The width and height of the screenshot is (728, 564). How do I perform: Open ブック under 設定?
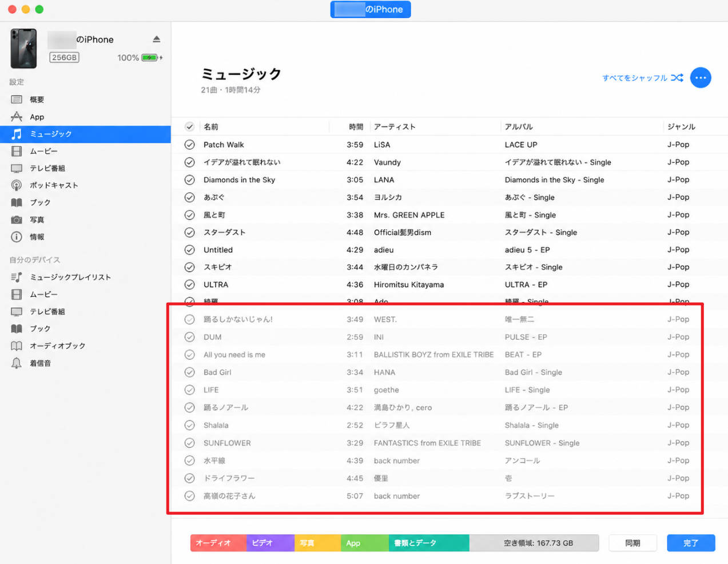(85, 202)
